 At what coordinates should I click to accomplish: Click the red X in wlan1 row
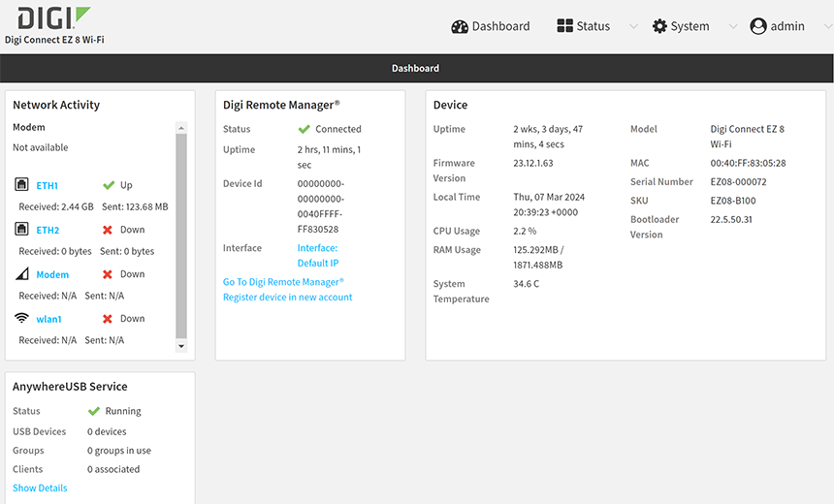(x=108, y=319)
